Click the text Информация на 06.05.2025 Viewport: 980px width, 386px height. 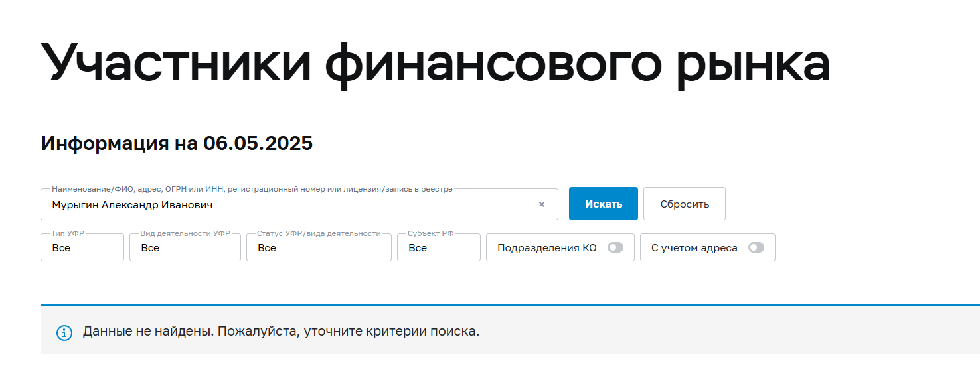(177, 143)
